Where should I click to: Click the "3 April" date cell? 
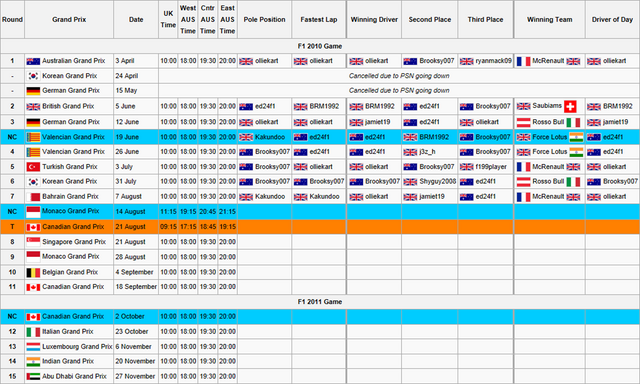pos(136,61)
